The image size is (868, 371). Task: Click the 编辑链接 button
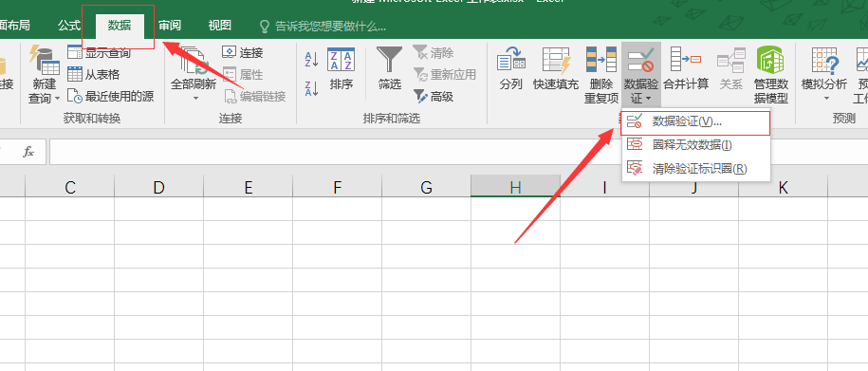254,97
